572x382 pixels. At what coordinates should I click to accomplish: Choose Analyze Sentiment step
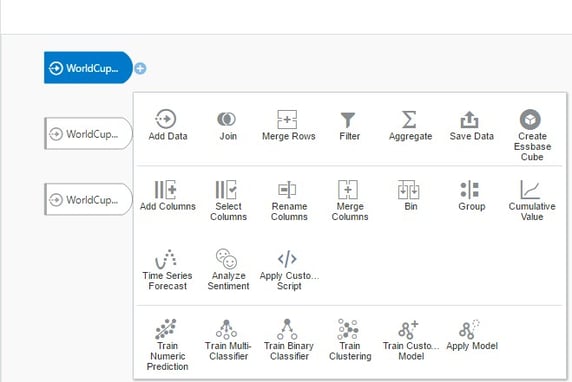point(228,270)
